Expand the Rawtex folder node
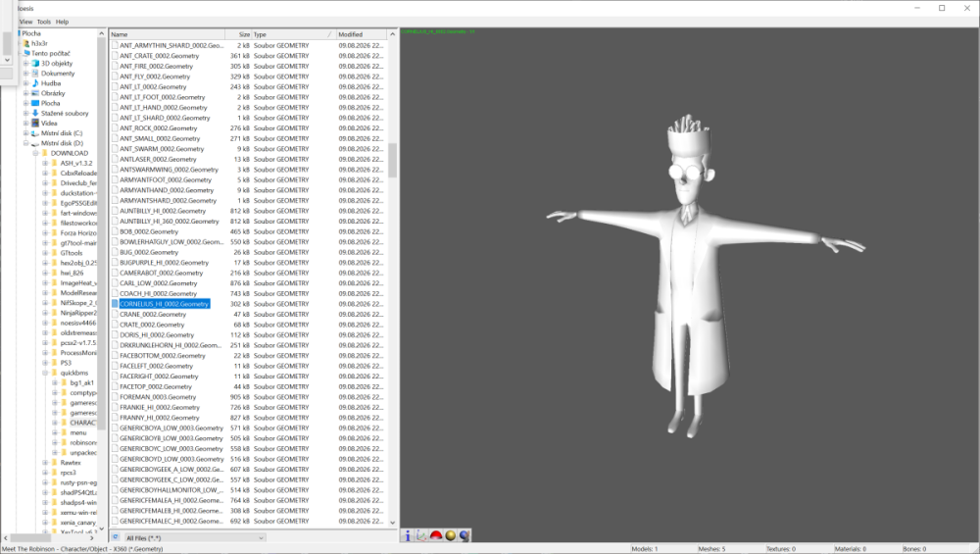This screenshot has height=554, width=980. click(45, 463)
